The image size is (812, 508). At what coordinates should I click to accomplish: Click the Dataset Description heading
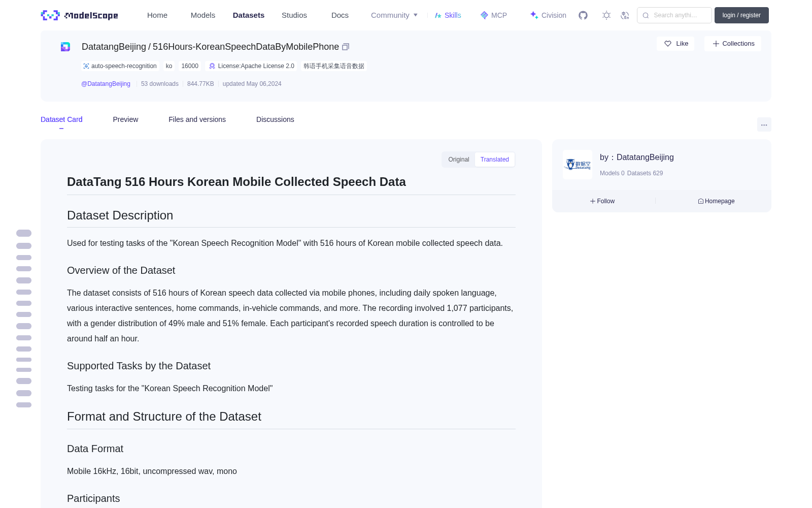(120, 215)
